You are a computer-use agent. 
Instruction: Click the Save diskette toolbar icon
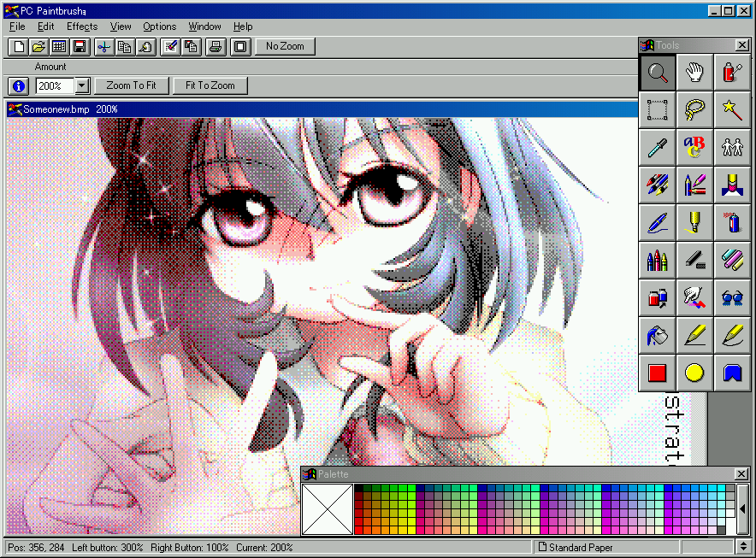[80, 47]
